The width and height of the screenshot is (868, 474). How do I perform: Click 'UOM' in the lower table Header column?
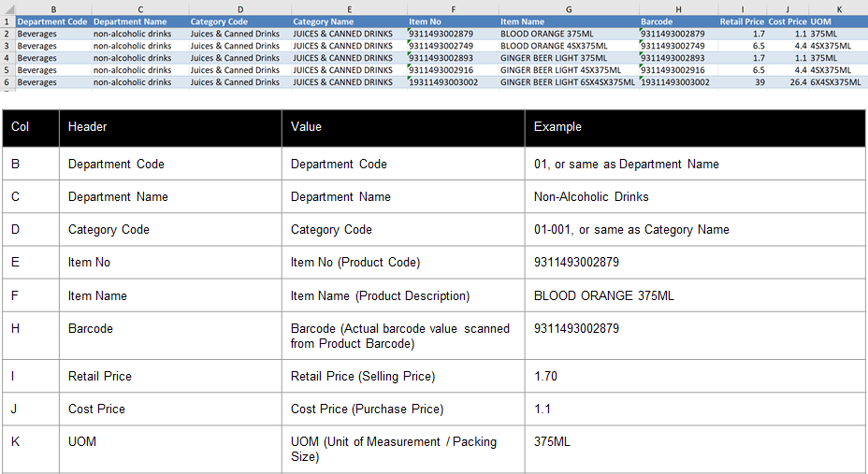tap(82, 441)
